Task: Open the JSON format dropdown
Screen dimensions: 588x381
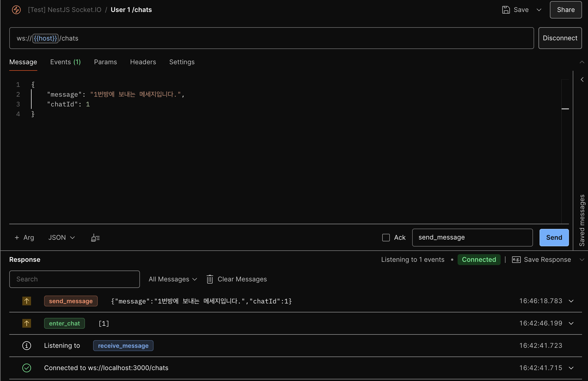Action: pyautogui.click(x=62, y=238)
